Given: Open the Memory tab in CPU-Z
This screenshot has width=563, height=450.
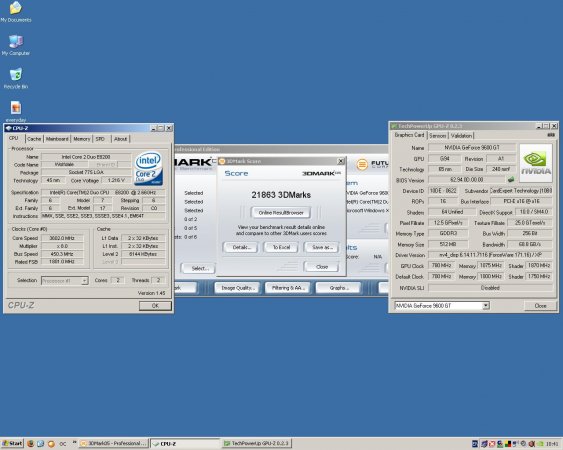Looking at the screenshot, I should coord(82,139).
